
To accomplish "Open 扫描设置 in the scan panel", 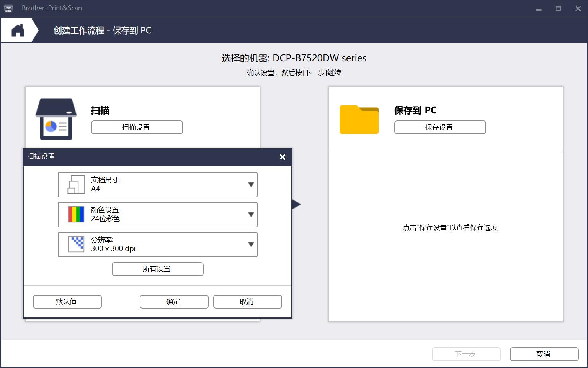I will 137,127.
